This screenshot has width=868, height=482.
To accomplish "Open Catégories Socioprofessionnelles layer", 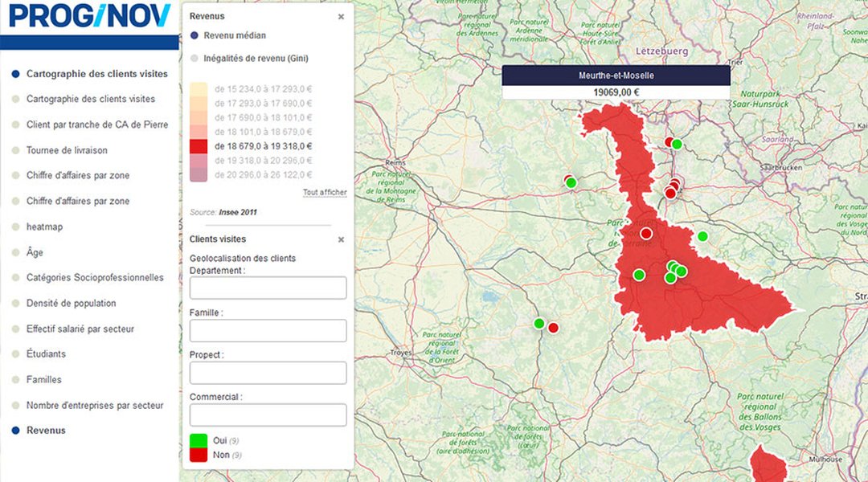I will [95, 277].
